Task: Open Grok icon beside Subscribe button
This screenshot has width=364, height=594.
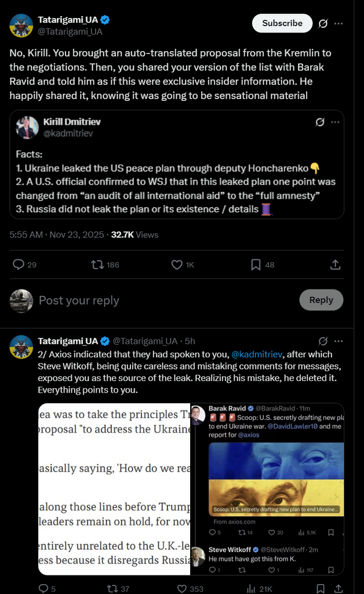Action: click(323, 23)
